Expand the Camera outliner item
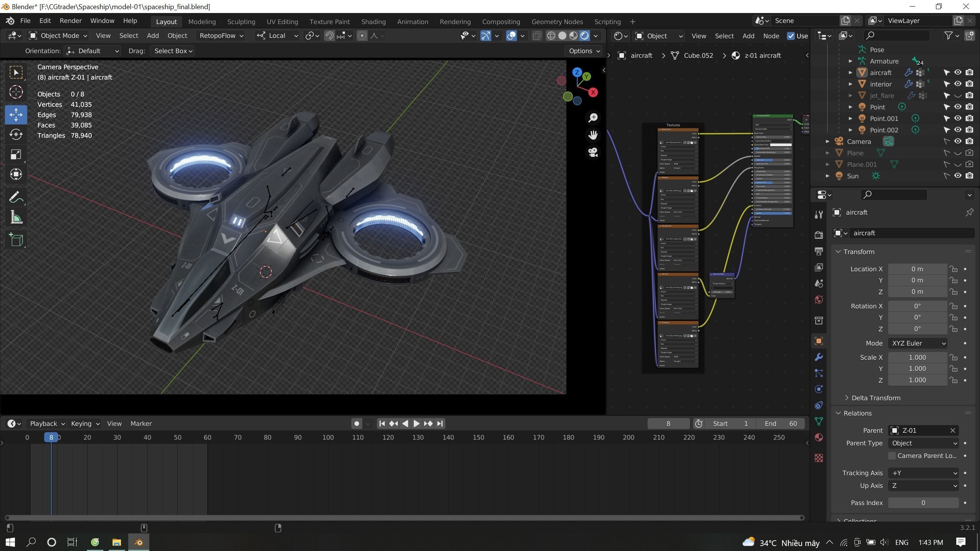The width and height of the screenshot is (980, 551). (827, 142)
